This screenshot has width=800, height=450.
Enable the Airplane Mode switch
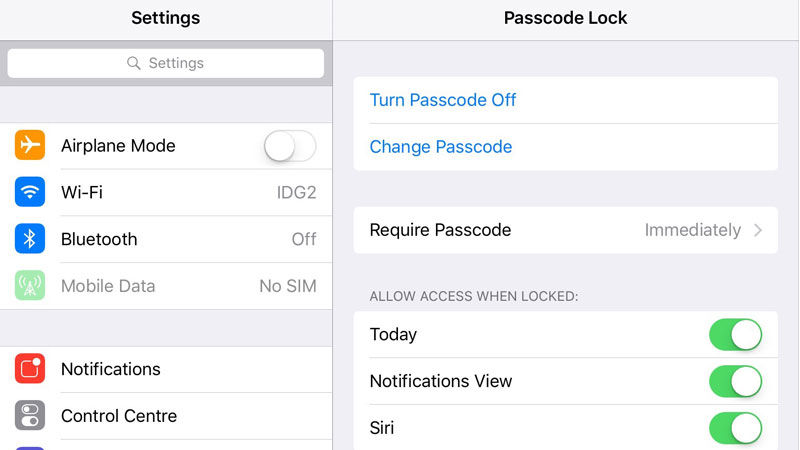point(290,146)
